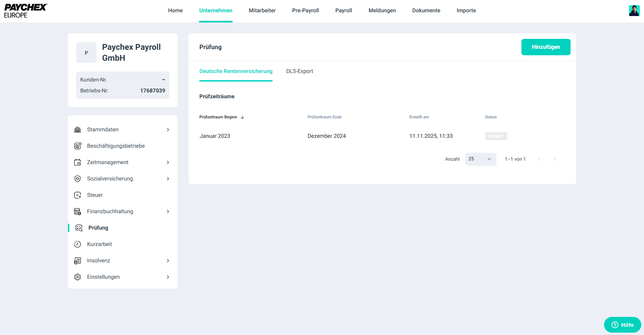Expand the Insolvenz submenu chevron
This screenshot has height=335, width=644.
pyautogui.click(x=168, y=261)
